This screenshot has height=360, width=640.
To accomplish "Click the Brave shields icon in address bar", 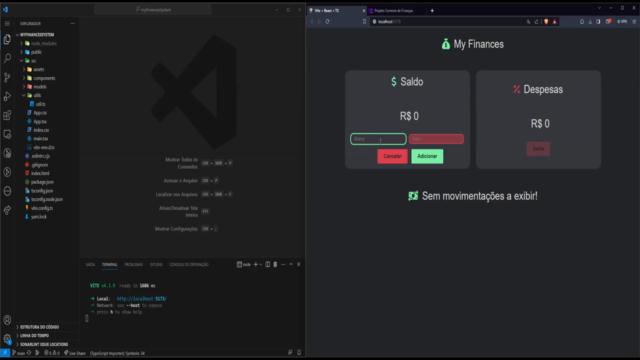I will [x=546, y=22].
